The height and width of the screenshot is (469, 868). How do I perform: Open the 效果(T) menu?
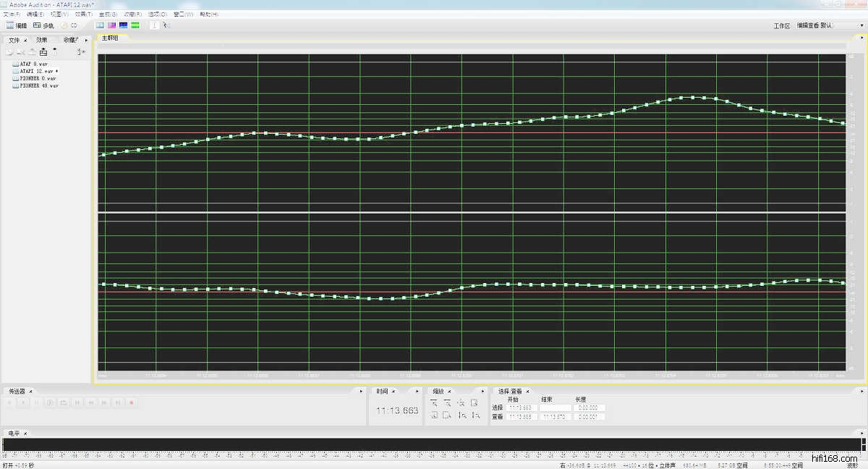84,14
